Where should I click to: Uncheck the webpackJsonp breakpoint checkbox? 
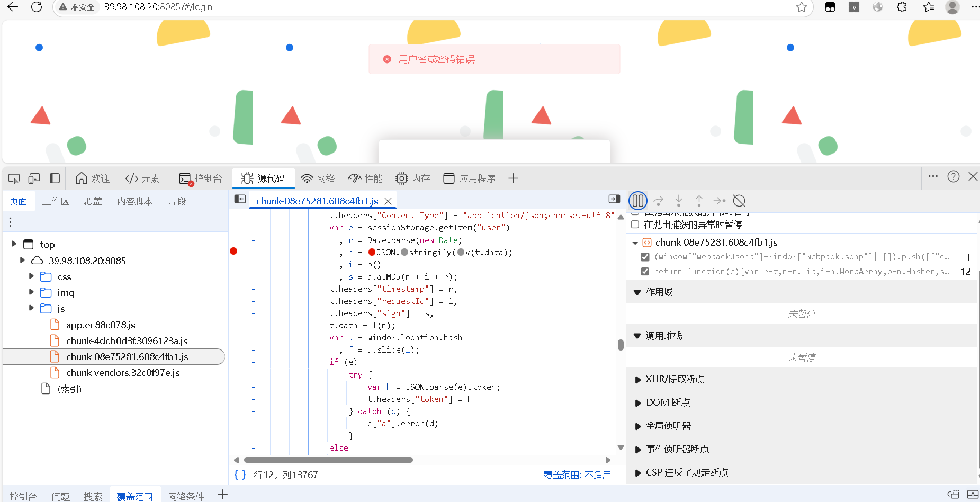[x=645, y=257]
